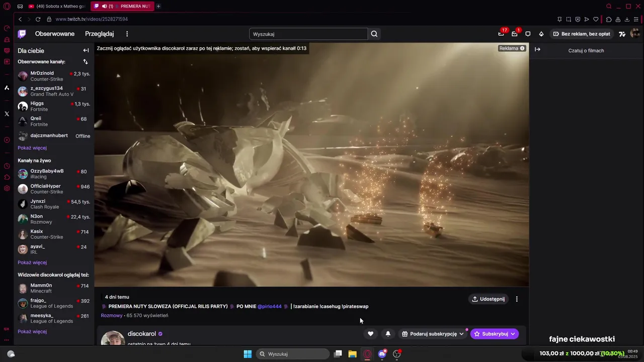This screenshot has width=644, height=362.
Task: Click the video player area
Action: pos(311,164)
